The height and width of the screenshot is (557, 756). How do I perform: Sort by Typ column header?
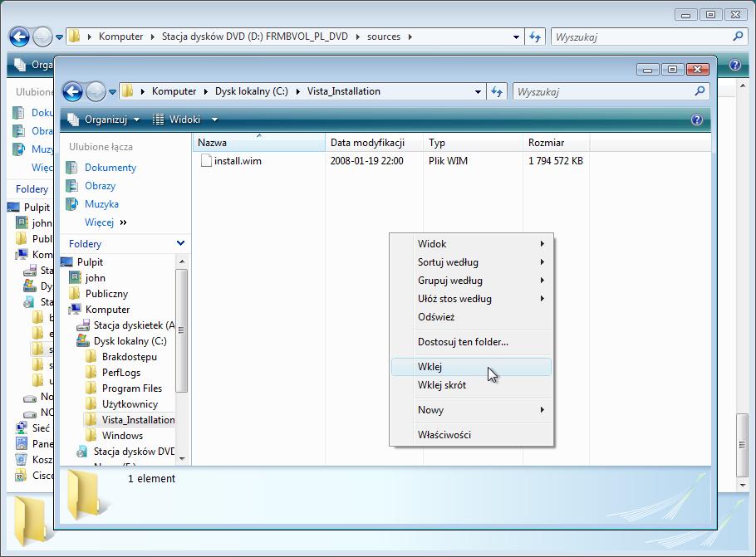tap(473, 143)
